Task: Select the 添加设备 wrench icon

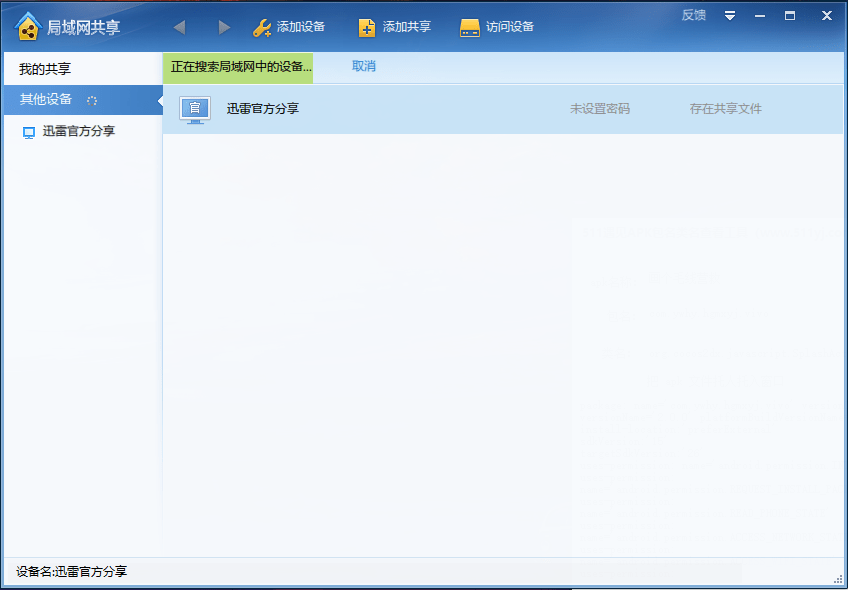Action: click(260, 27)
